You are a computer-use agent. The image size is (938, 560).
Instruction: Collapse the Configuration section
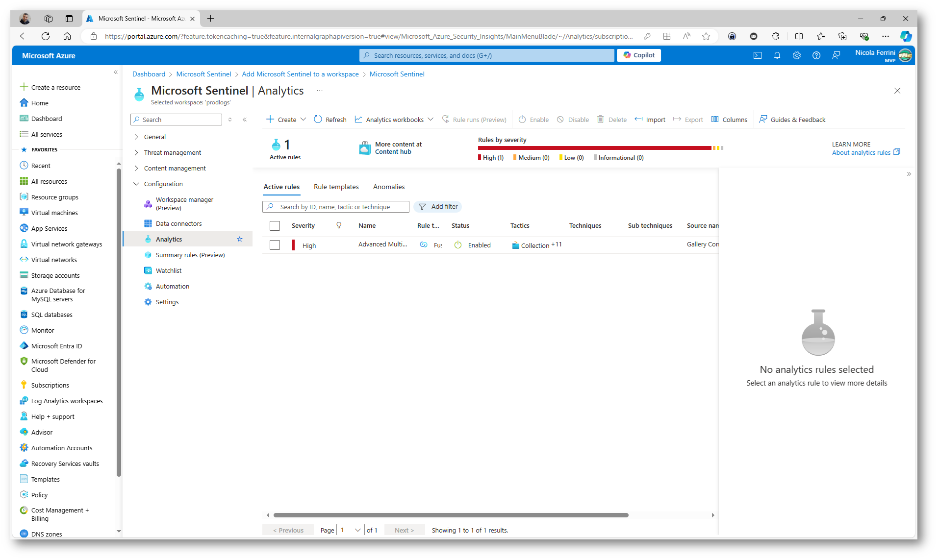pos(163,184)
